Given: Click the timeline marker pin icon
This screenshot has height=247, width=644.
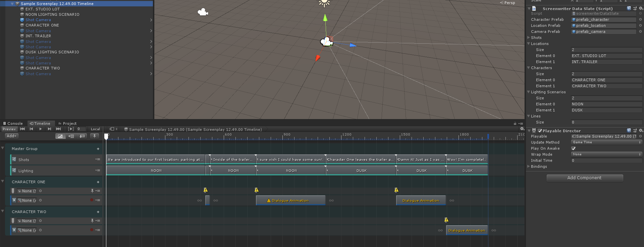Looking at the screenshot, I should click(x=95, y=136).
